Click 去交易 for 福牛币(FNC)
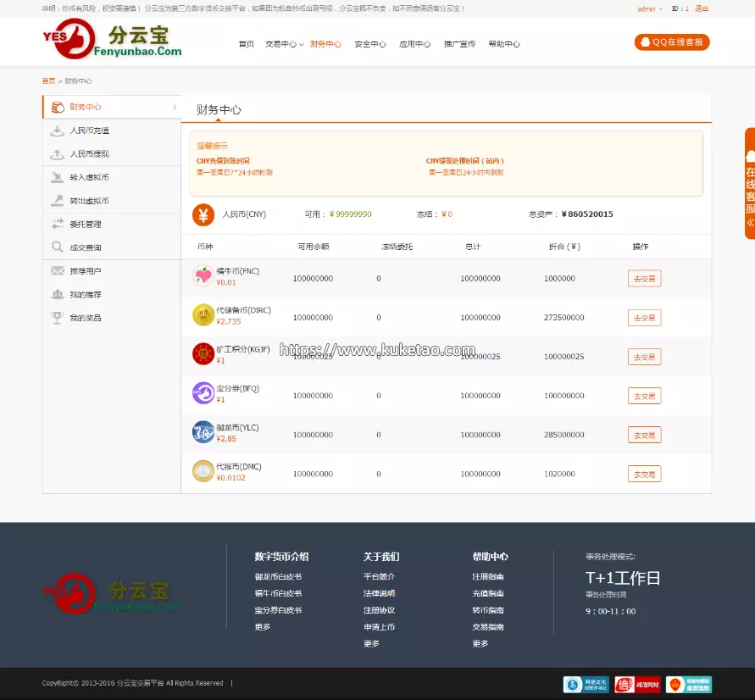 (x=644, y=279)
